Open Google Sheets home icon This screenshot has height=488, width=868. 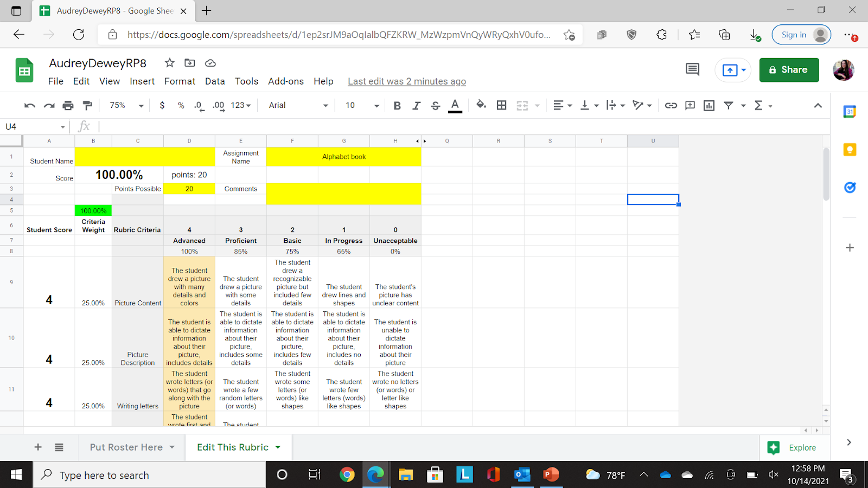pyautogui.click(x=24, y=70)
